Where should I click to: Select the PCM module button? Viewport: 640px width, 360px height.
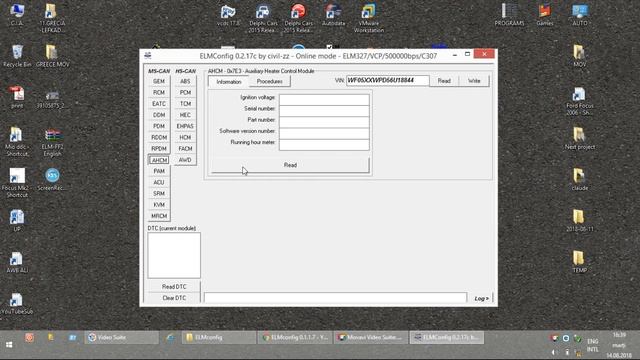coord(185,93)
